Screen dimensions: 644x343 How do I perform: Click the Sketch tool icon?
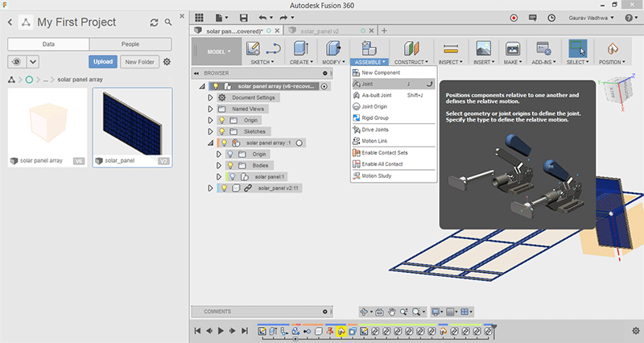253,48
